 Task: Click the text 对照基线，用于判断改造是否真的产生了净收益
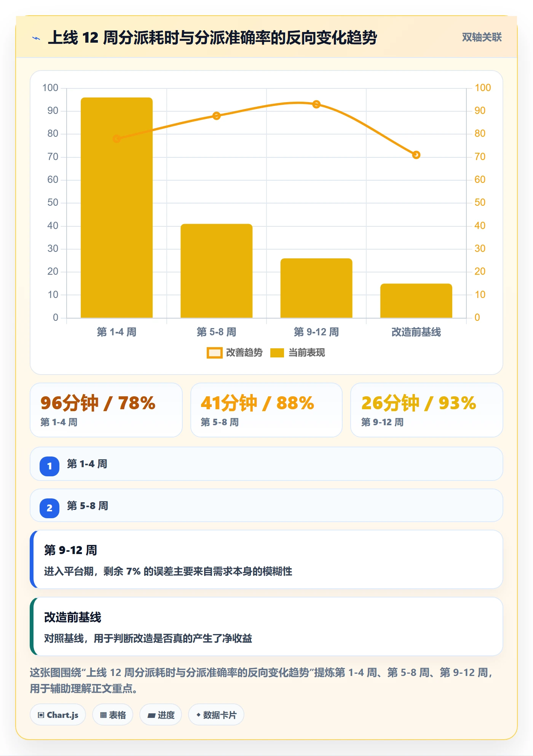pos(148,638)
